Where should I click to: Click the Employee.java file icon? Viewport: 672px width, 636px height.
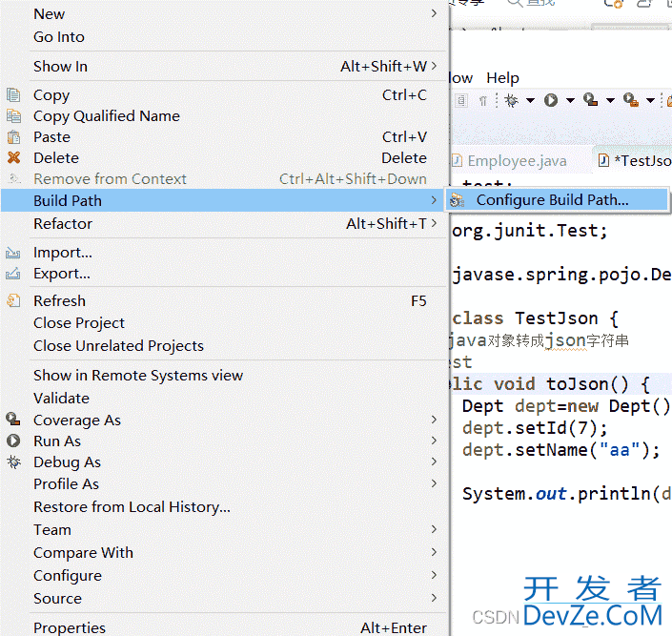coord(457,161)
